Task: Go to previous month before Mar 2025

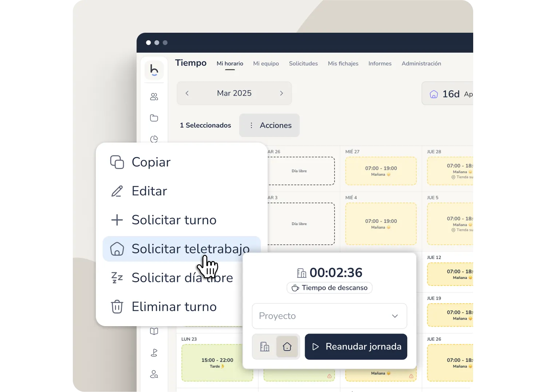Action: [187, 93]
